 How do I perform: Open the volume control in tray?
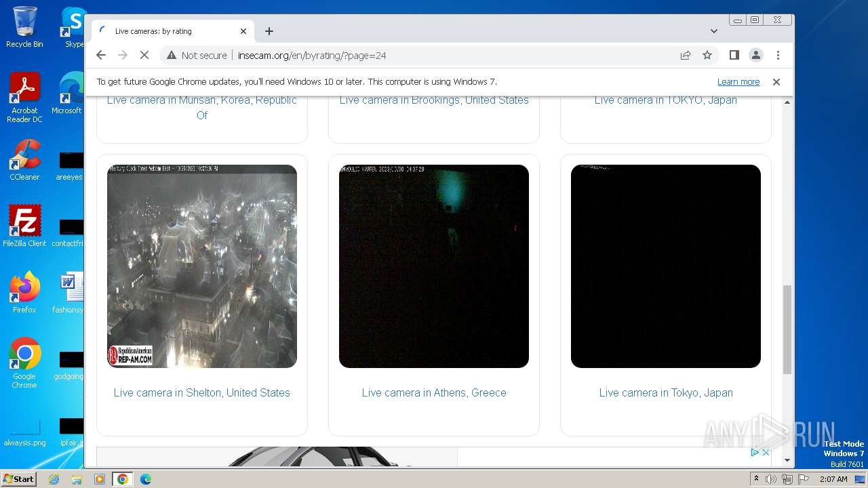point(771,479)
